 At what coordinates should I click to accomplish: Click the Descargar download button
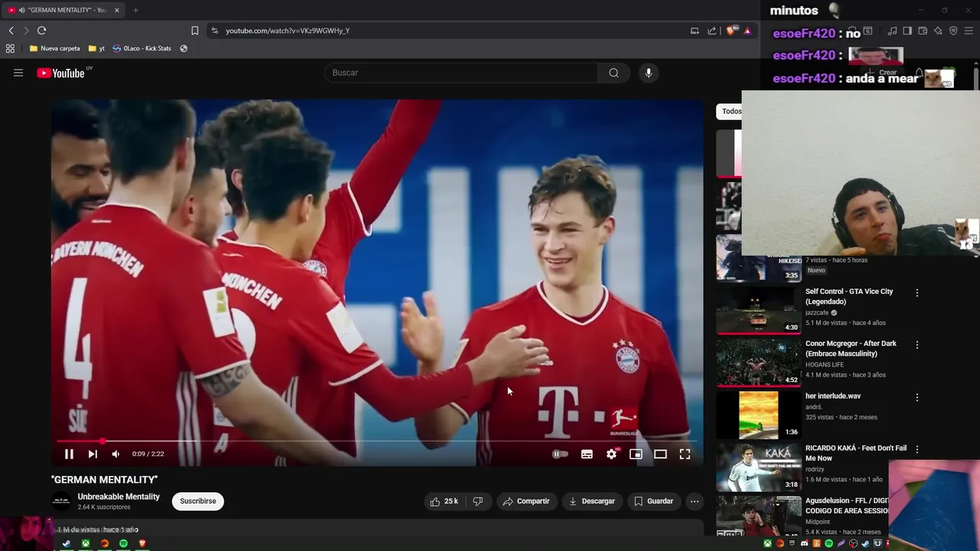coord(592,501)
